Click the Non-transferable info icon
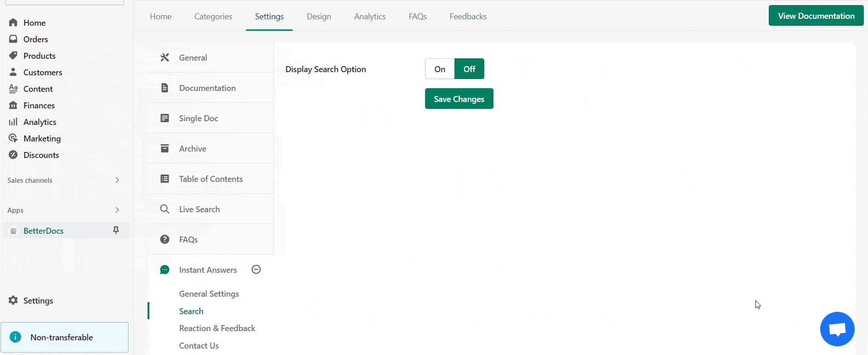Screen dimensions: 868x355 15,337
